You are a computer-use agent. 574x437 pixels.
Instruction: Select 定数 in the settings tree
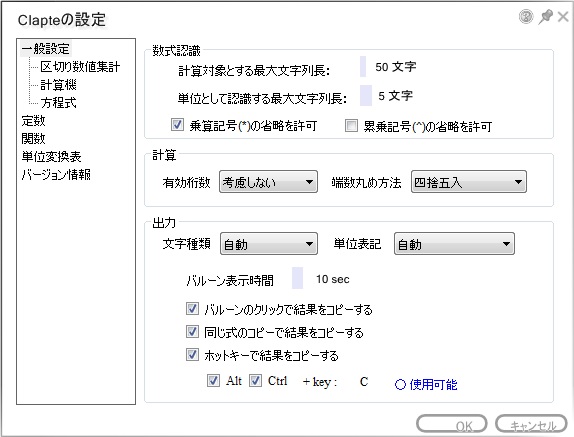tap(33, 120)
